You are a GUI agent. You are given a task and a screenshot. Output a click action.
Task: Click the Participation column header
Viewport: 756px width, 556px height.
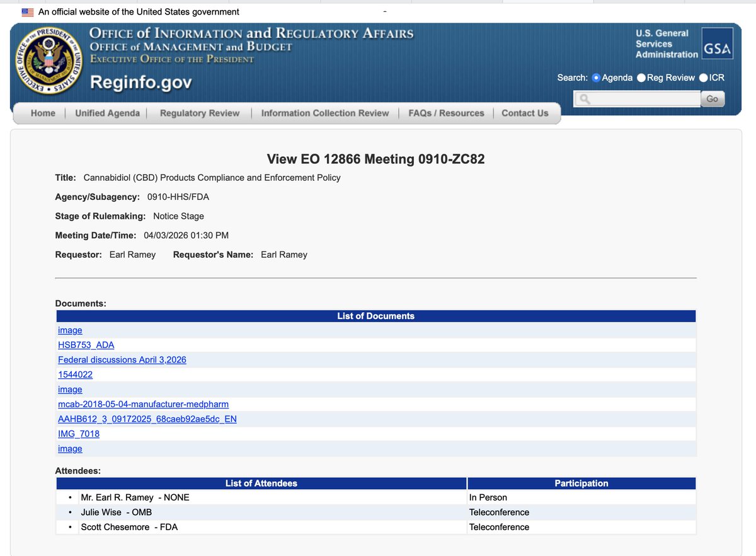tap(581, 484)
